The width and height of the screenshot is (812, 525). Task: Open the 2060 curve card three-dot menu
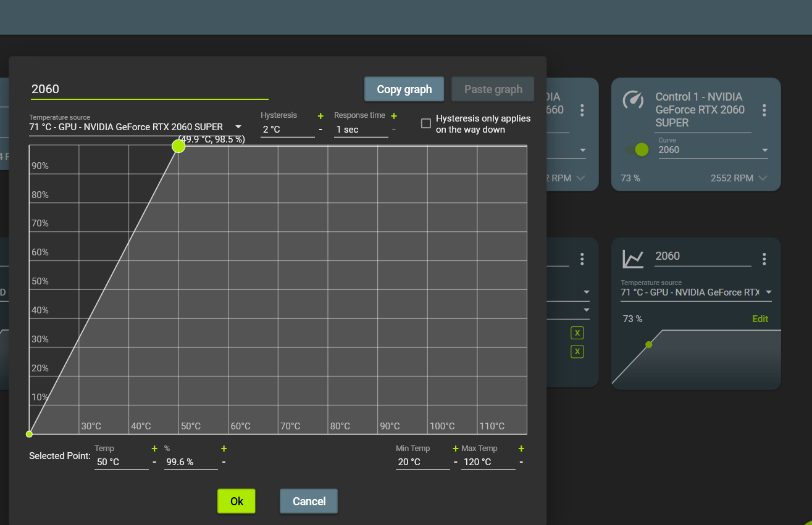pyautogui.click(x=764, y=259)
